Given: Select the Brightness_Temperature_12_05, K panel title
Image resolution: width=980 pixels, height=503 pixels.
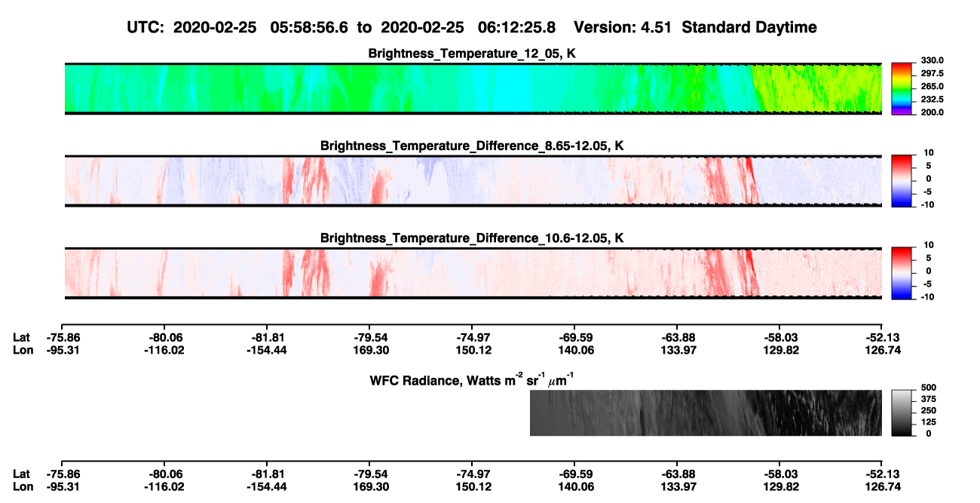Looking at the screenshot, I should pos(472,54).
